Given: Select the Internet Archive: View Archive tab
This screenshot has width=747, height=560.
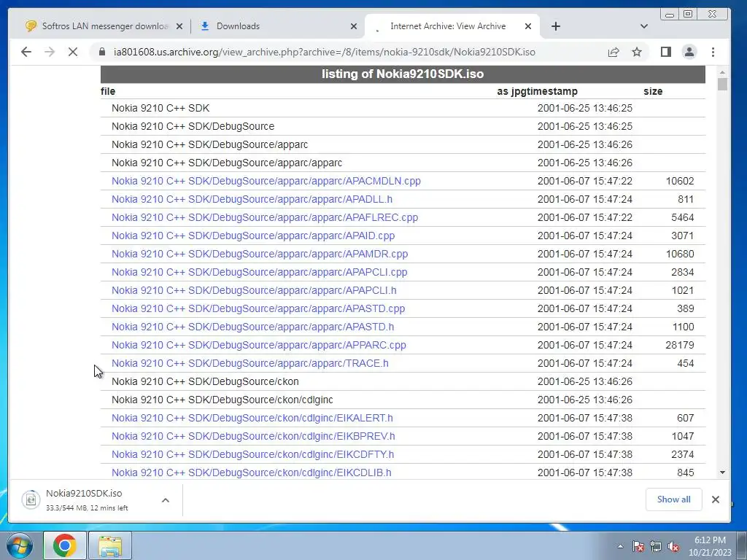Looking at the screenshot, I should [452, 26].
